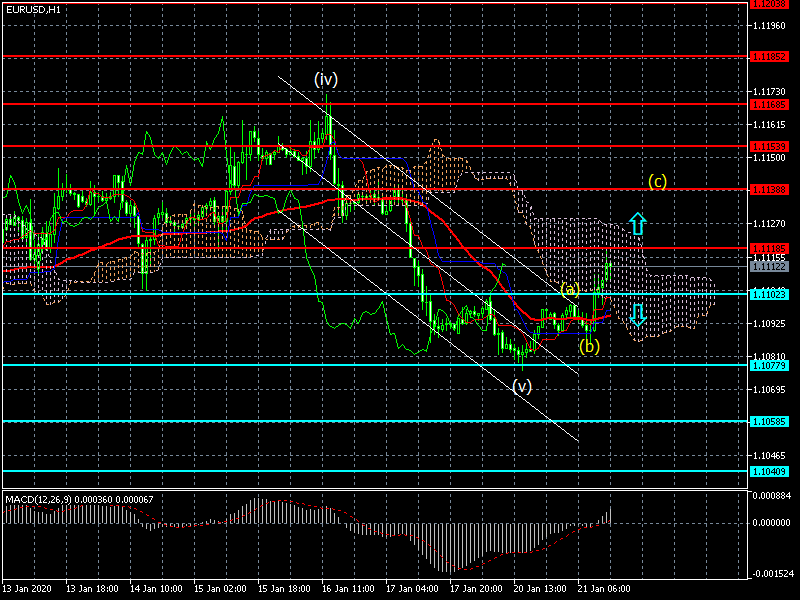This screenshot has height=600, width=800.
Task: Click the cyan upward arrow object
Action: coord(638,223)
